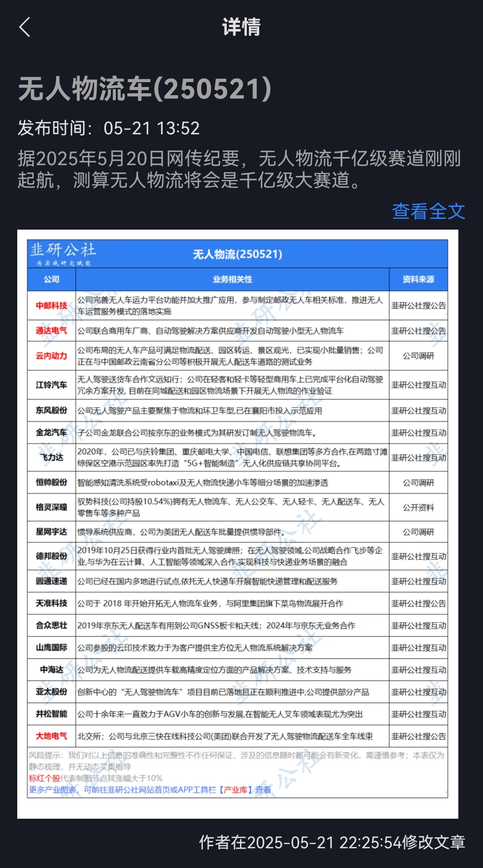
Task: Tap the 业务相关性 column header
Action: (x=232, y=279)
